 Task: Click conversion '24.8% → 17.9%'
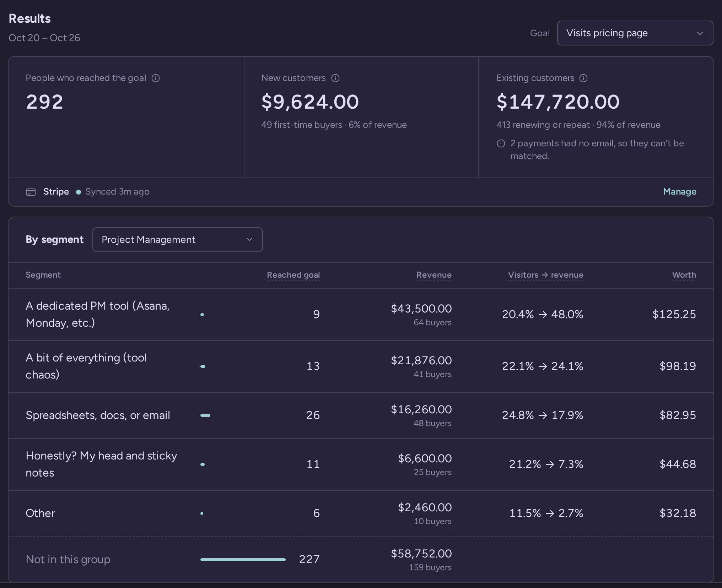pyautogui.click(x=543, y=415)
